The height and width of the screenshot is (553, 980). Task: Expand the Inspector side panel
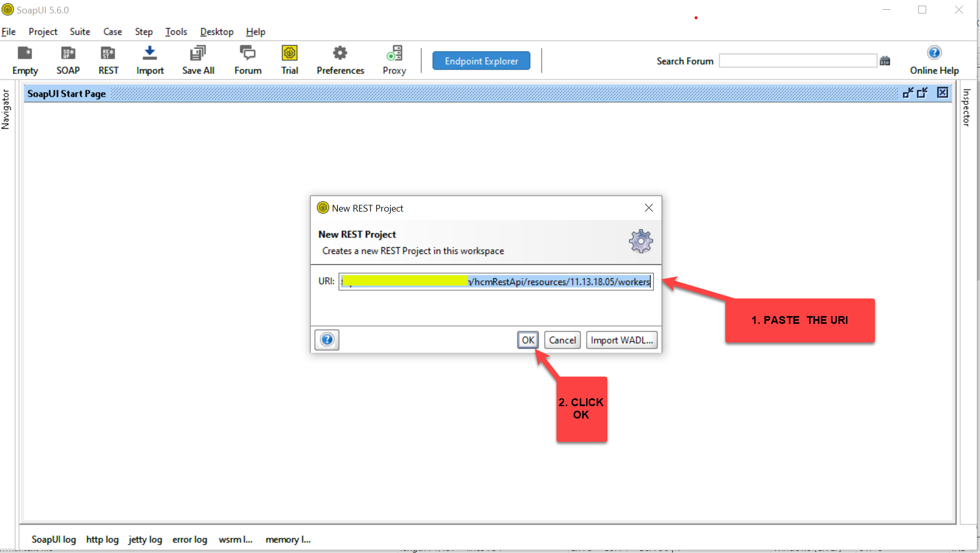coord(966,108)
